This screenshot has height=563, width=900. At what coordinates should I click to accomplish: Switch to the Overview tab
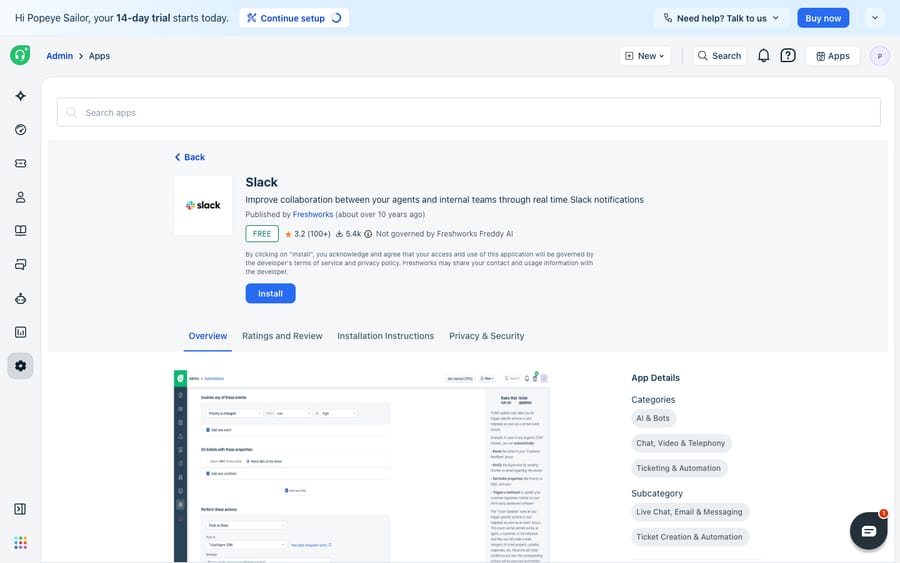(x=208, y=336)
